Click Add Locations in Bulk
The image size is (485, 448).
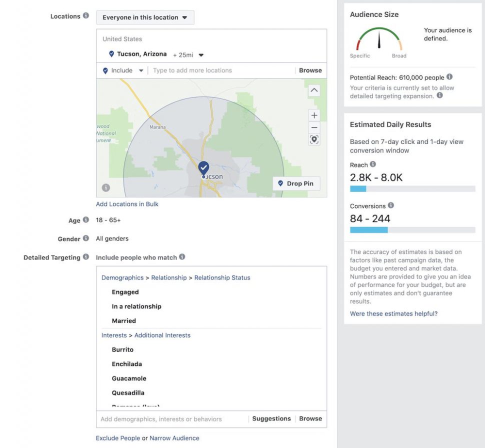tap(127, 204)
